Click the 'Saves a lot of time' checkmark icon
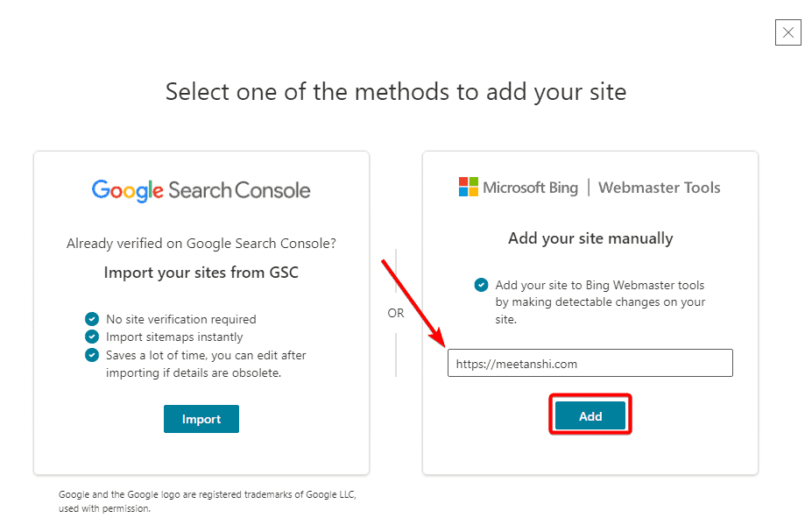Screen dimensions: 812x525 [x=92, y=355]
